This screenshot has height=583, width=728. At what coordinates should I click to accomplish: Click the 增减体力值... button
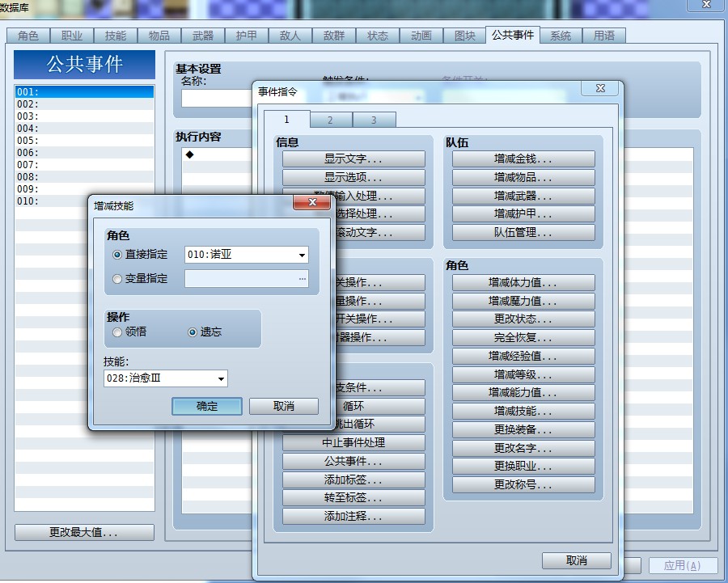tap(523, 282)
